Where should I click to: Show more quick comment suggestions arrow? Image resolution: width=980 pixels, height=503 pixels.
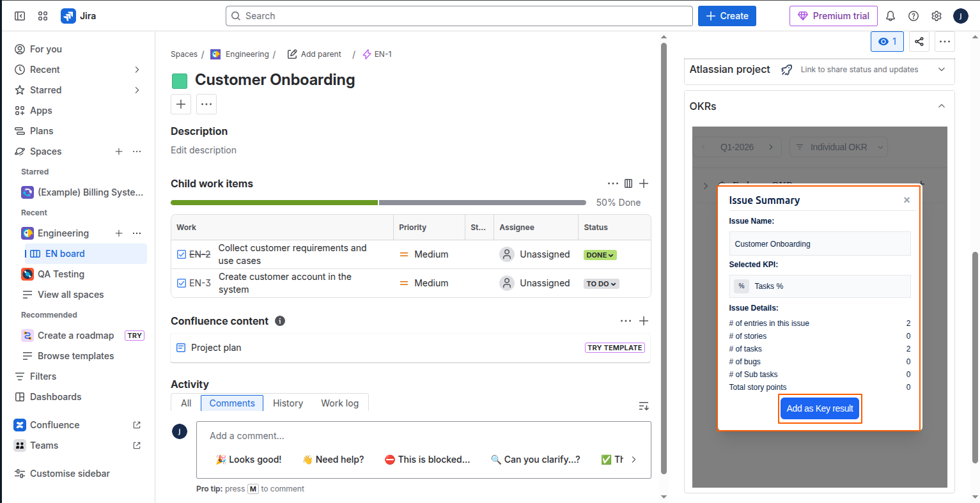(634, 460)
